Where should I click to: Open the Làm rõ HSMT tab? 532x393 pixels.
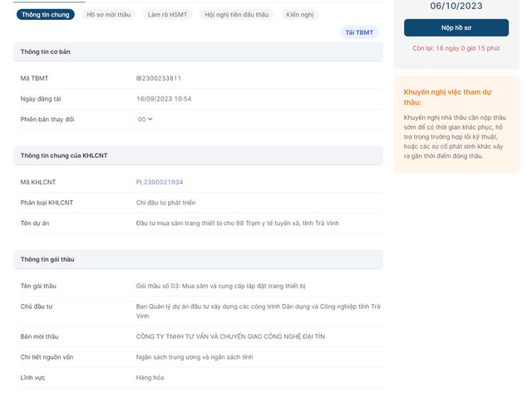coord(167,15)
